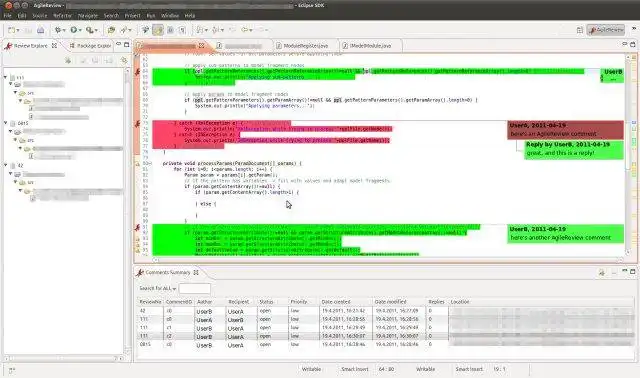Open the Refactor menu
640x378 pixels.
62,16
